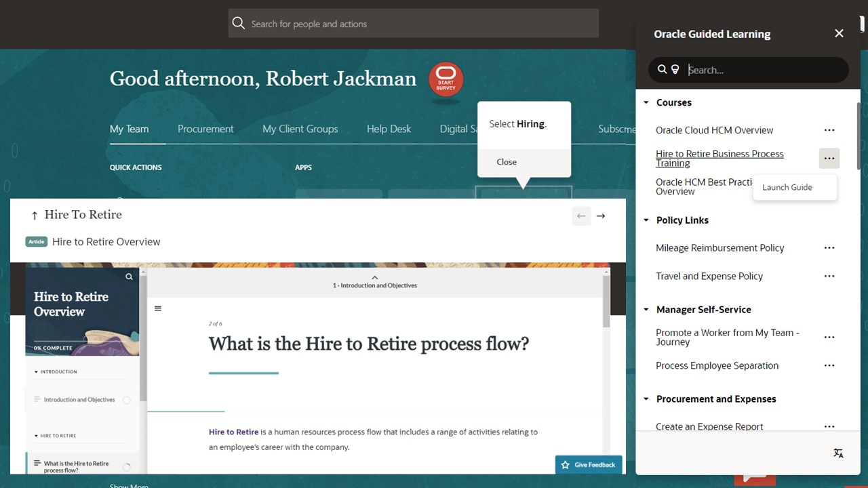
Task: Click the magnifier icon in the global search bar
Action: [238, 24]
